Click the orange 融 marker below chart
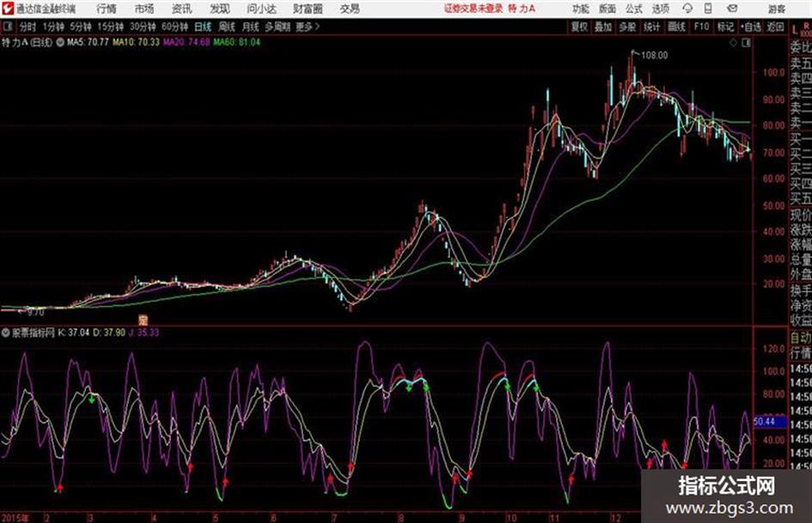The width and height of the screenshot is (812, 523). (x=143, y=319)
